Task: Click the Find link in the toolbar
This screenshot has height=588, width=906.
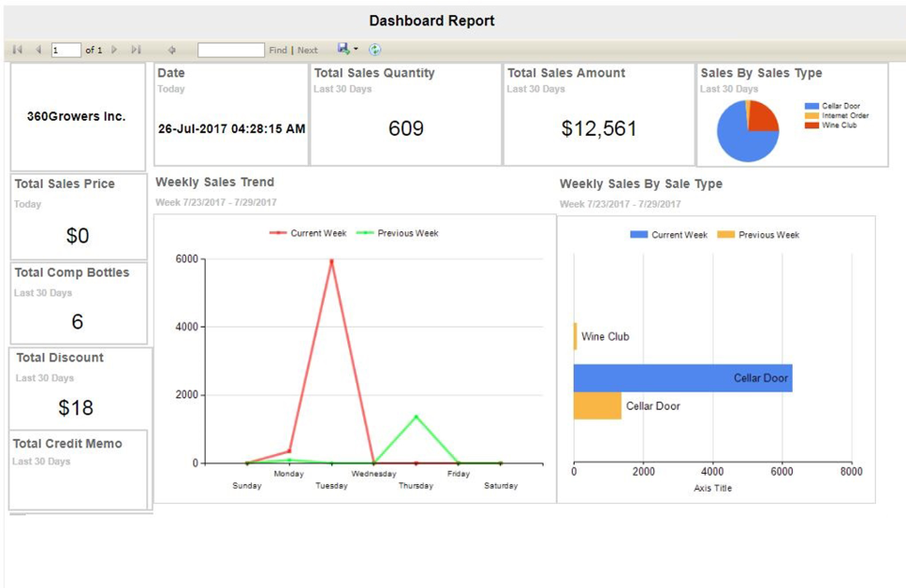Action: 277,49
